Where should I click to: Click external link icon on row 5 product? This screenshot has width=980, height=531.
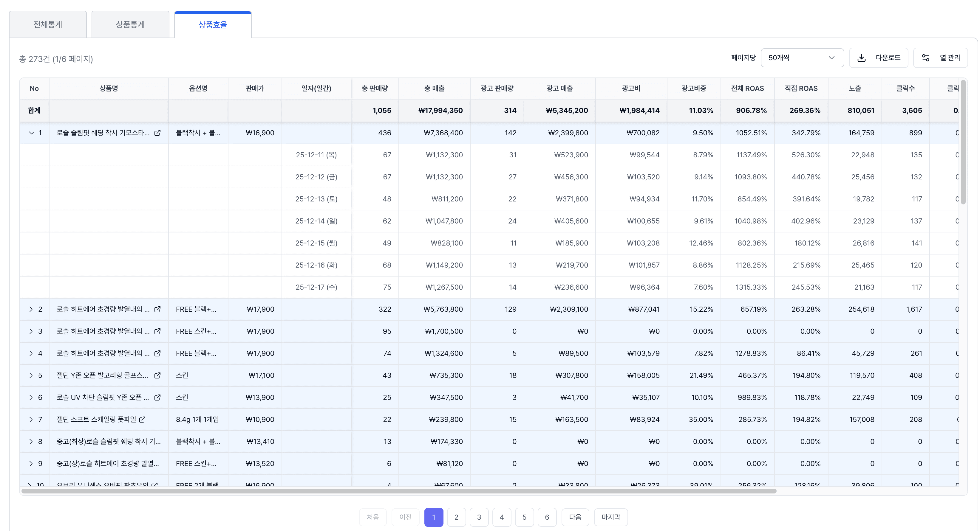click(x=157, y=375)
